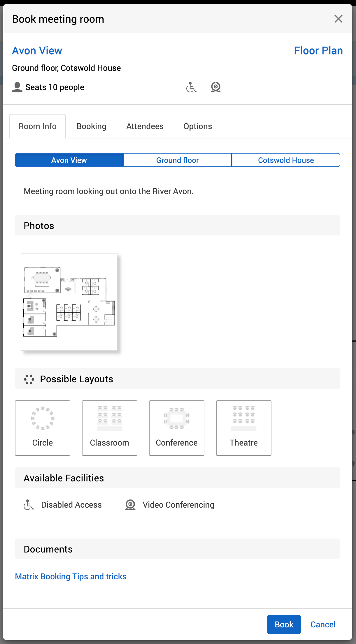Click the disabled access icon in header
The image size is (356, 644).
point(191,87)
